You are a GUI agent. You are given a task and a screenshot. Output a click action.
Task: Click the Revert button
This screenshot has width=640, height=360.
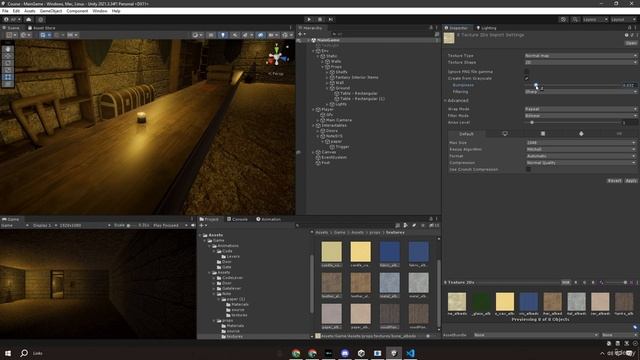(614, 180)
